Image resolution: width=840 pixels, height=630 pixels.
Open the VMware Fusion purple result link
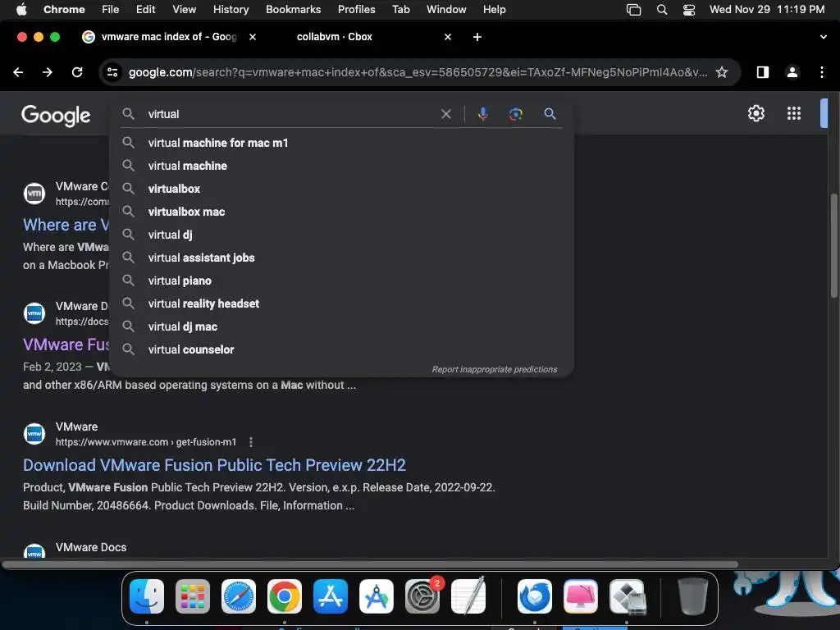[66, 345]
